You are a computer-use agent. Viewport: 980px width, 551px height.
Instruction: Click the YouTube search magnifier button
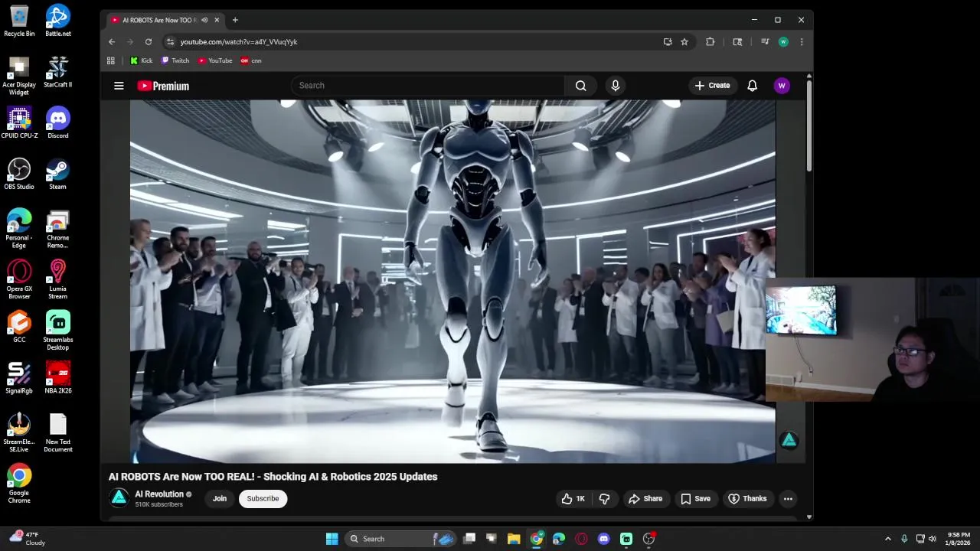(x=580, y=86)
